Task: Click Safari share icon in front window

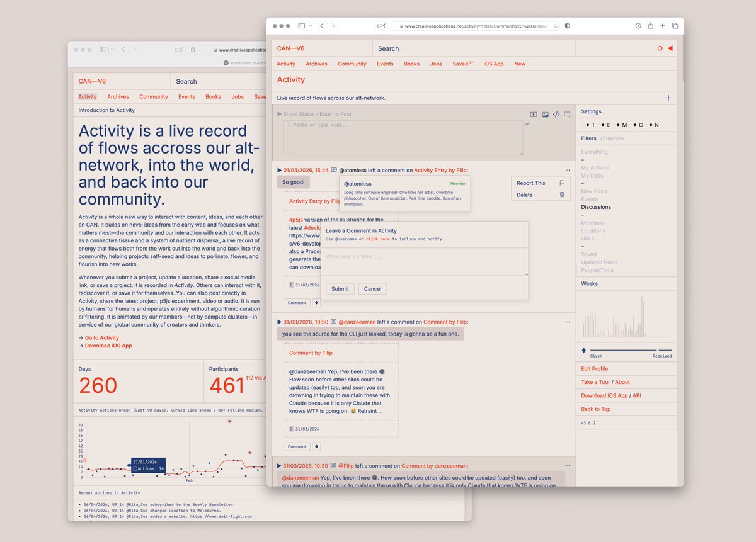Action: (x=650, y=26)
